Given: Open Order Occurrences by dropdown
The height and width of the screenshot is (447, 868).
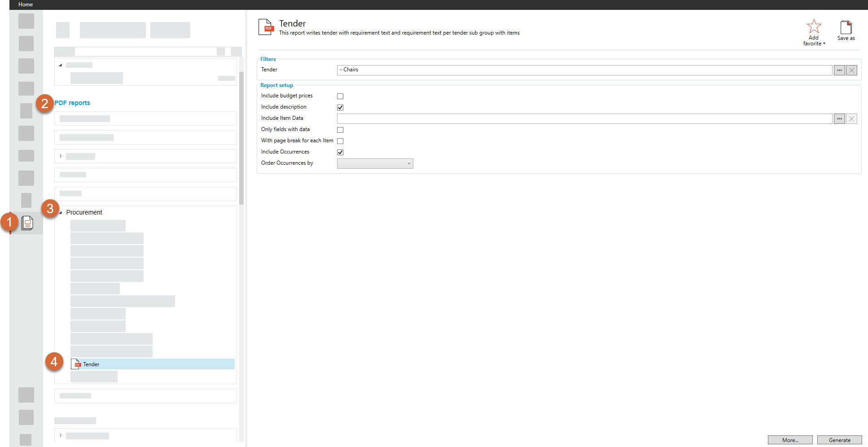Looking at the screenshot, I should coord(375,163).
